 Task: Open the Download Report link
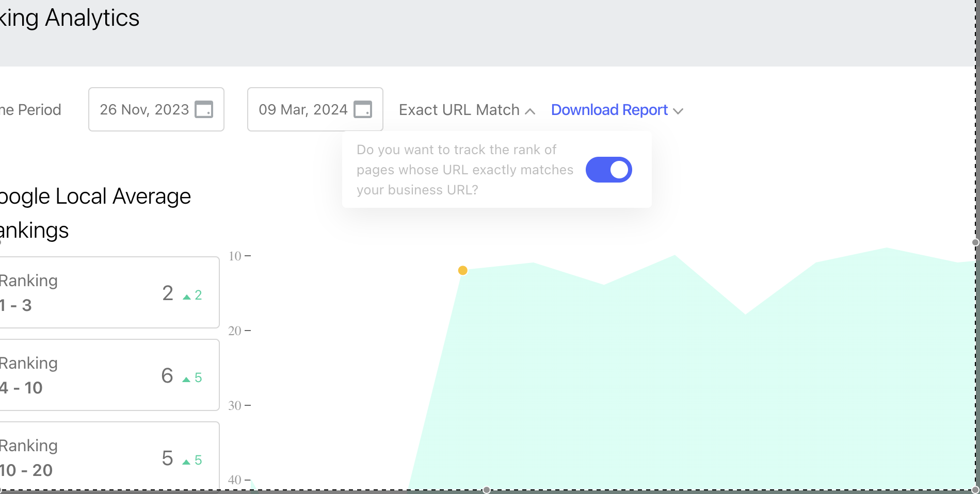click(609, 110)
